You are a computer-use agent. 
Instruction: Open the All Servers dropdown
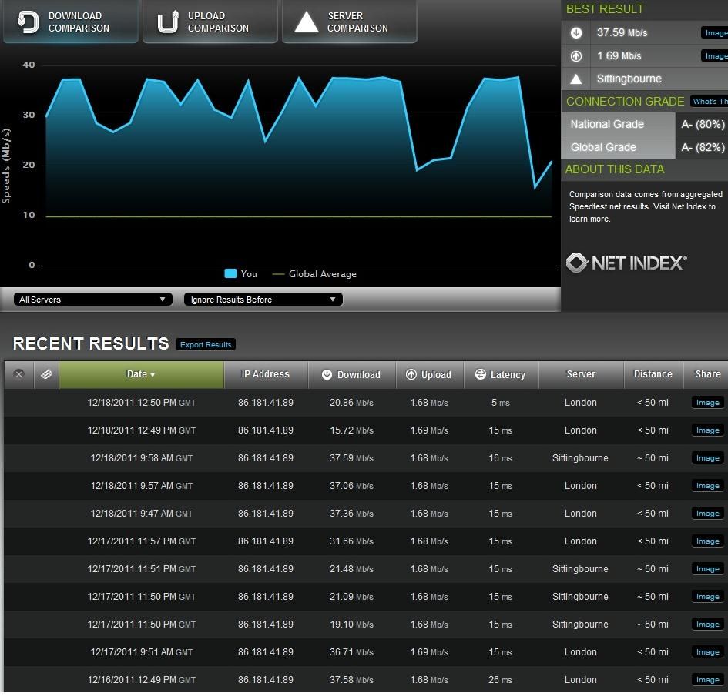click(x=92, y=300)
